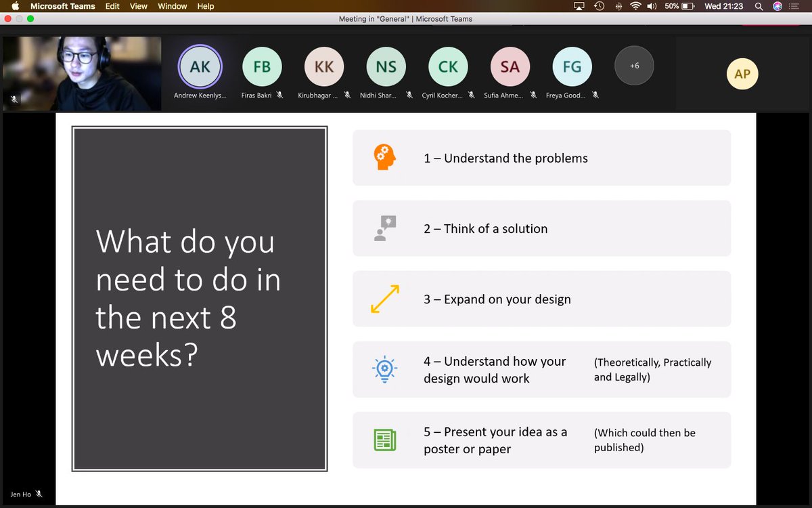Click the green newspaper icon
The height and width of the screenshot is (508, 812).
(x=384, y=440)
